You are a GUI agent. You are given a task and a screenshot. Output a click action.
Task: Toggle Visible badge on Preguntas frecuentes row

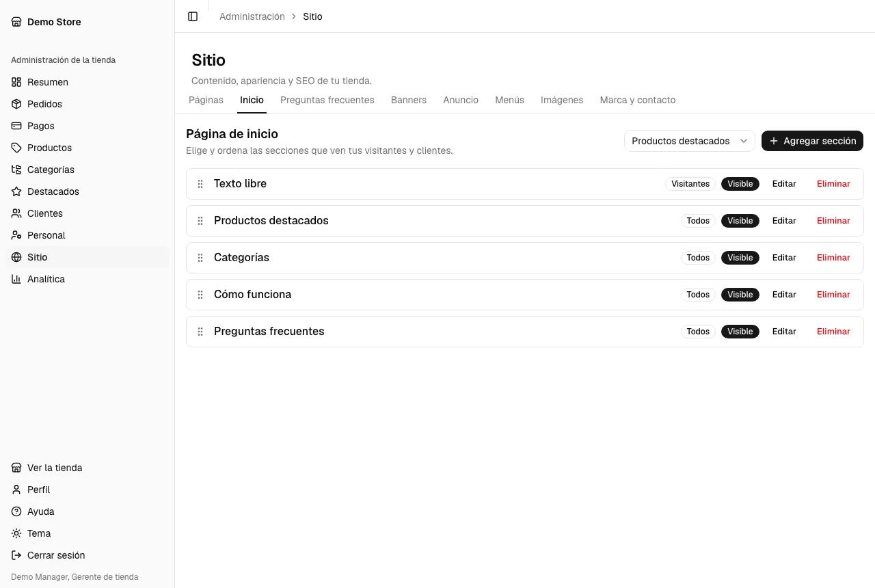click(740, 332)
